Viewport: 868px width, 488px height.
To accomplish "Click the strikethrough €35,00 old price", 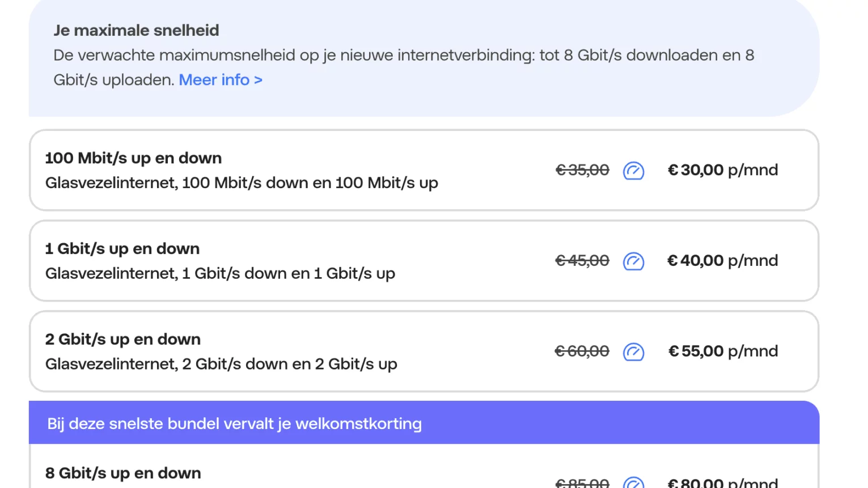I will coord(582,170).
